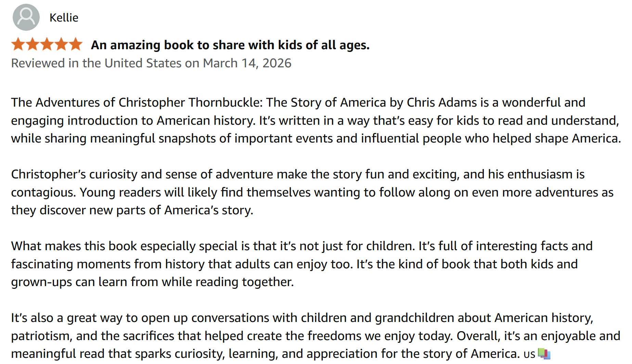Click the first orange rating star

18,45
